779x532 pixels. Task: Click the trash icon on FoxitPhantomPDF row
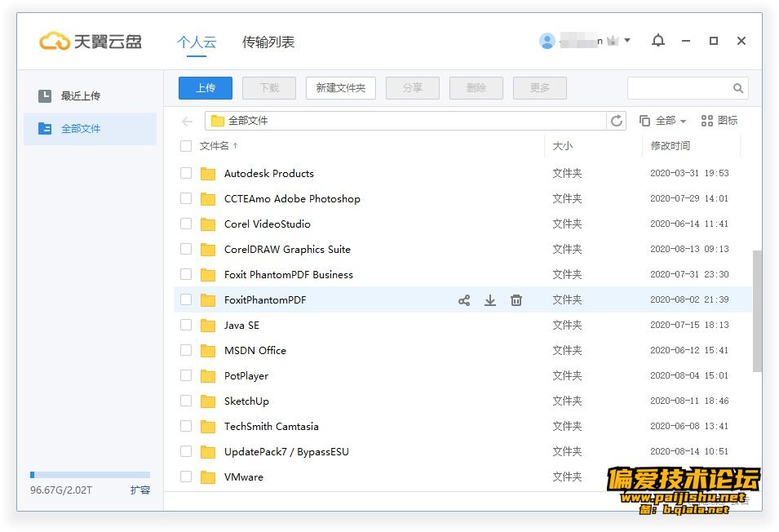pos(516,300)
